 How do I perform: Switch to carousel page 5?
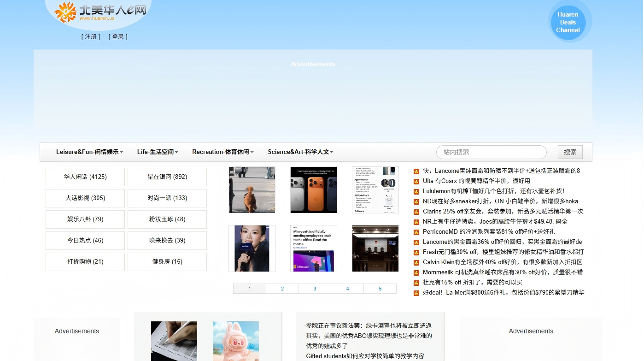tap(380, 289)
